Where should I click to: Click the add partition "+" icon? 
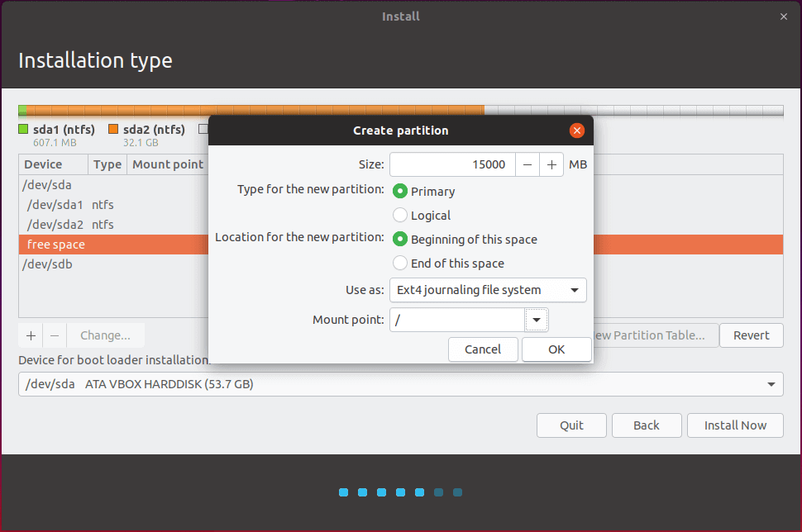[x=30, y=335]
